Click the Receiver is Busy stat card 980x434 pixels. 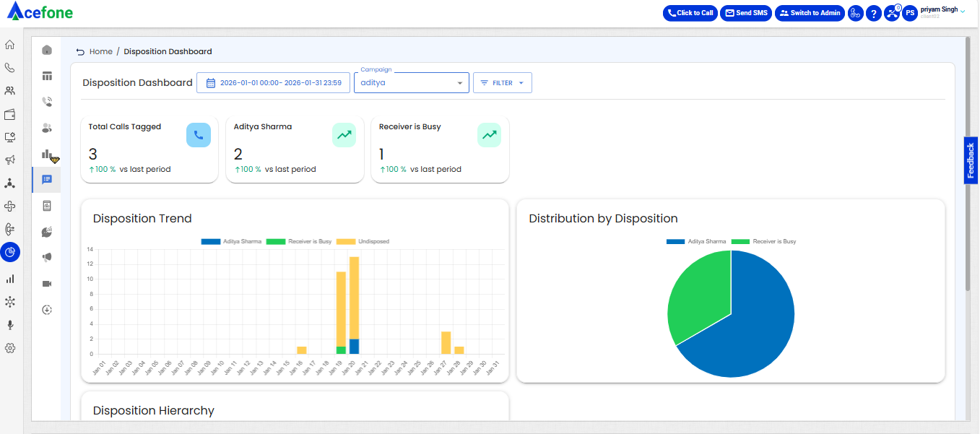(x=440, y=149)
